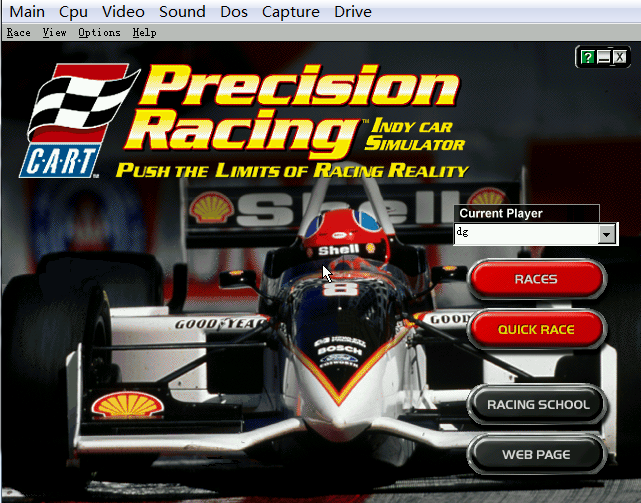The height and width of the screenshot is (503, 641).
Task: Minimize the game window with underscore icon
Action: 604,57
